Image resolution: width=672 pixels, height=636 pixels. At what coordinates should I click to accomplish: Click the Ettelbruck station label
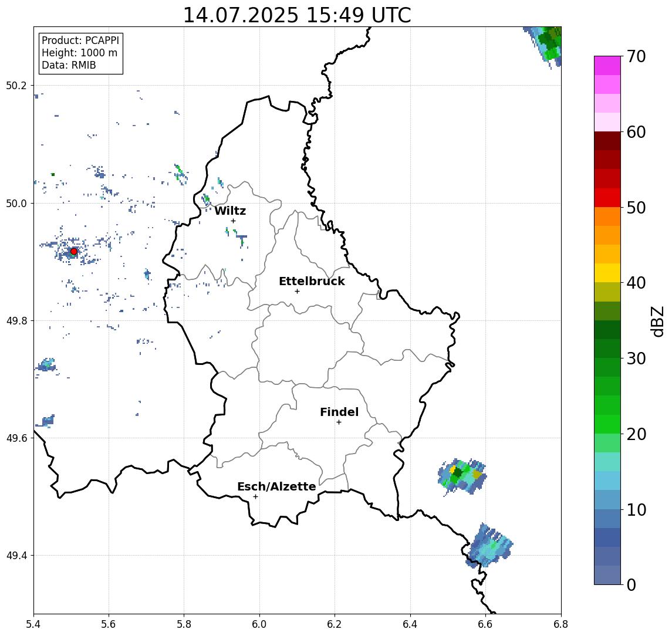[x=312, y=281]
